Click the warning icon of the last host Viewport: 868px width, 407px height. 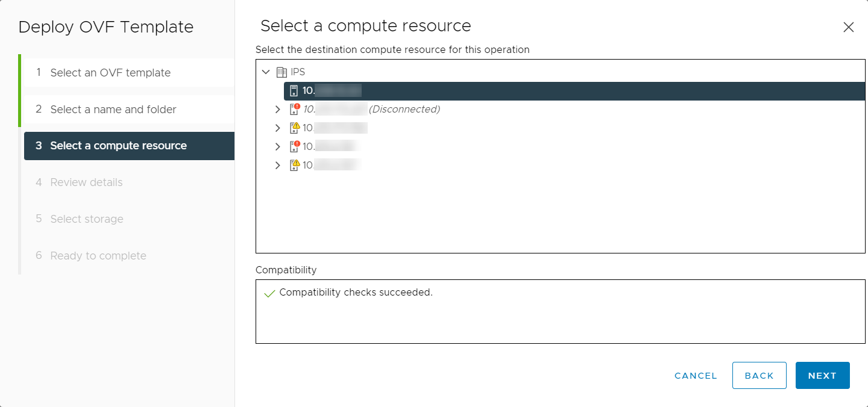click(x=295, y=165)
